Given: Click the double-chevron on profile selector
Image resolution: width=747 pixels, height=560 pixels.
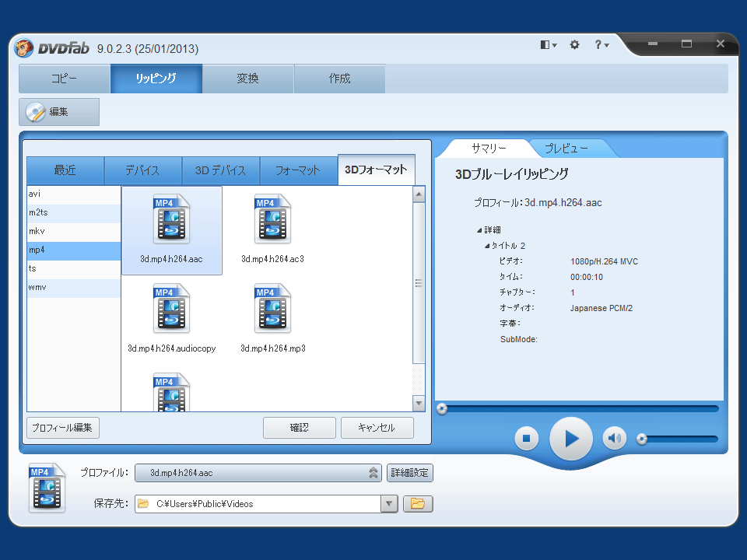Looking at the screenshot, I should point(373,473).
